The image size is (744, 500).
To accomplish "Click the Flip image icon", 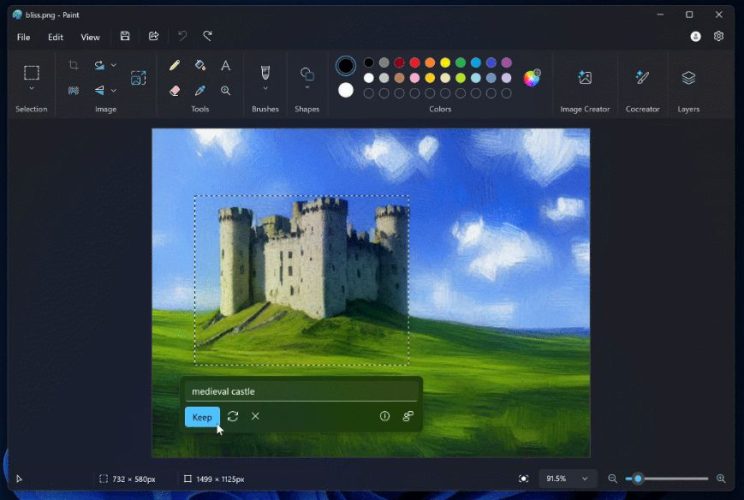I will (99, 90).
